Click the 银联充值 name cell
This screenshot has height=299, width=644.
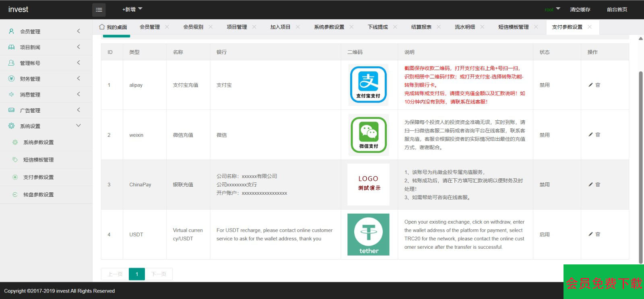pyautogui.click(x=183, y=184)
